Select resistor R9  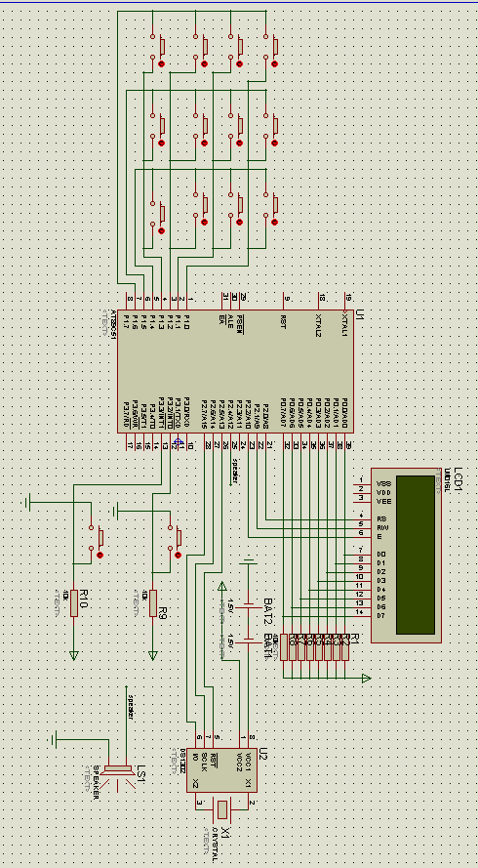point(153,602)
